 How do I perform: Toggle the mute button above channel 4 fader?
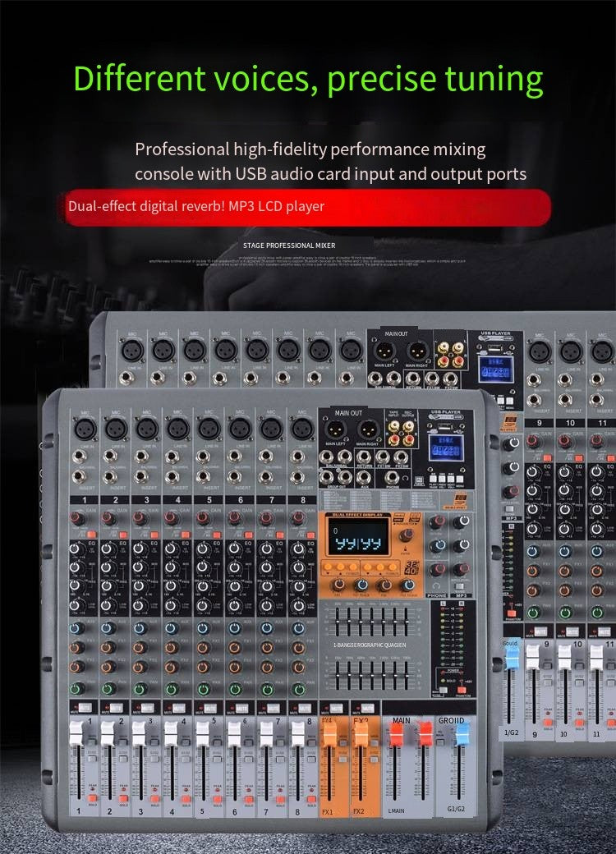(179, 708)
